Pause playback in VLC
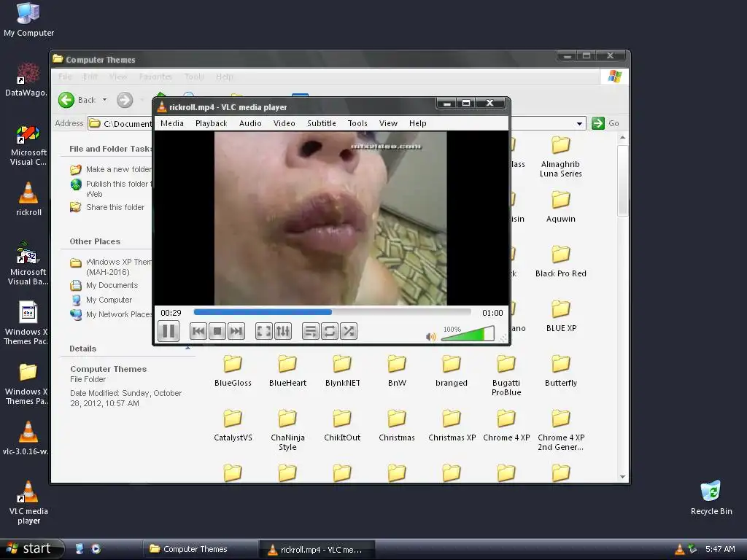This screenshot has height=560, width=747. pos(169,331)
